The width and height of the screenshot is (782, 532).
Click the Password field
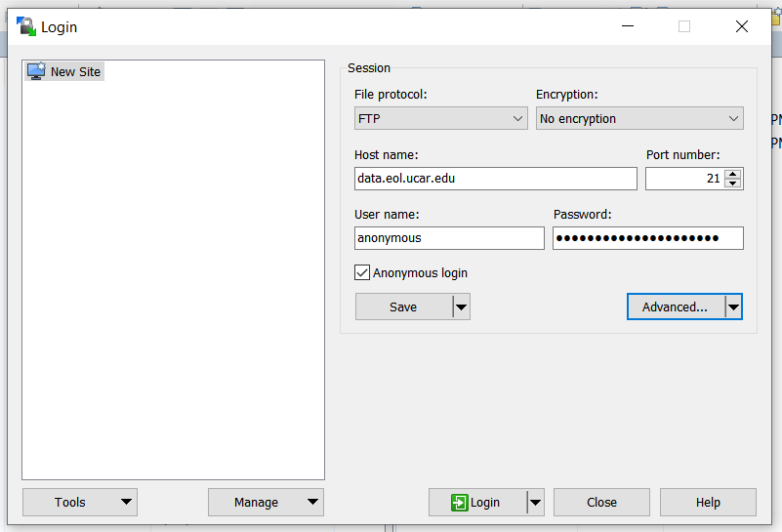pos(648,238)
